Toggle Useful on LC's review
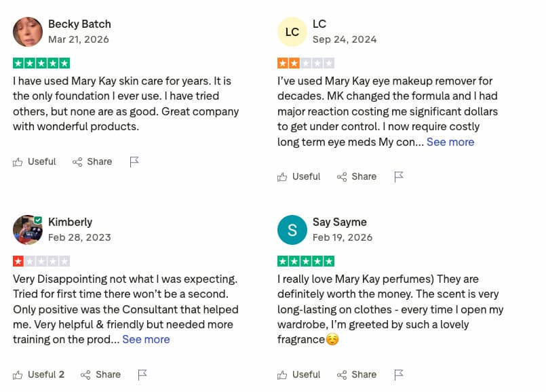 tap(298, 176)
